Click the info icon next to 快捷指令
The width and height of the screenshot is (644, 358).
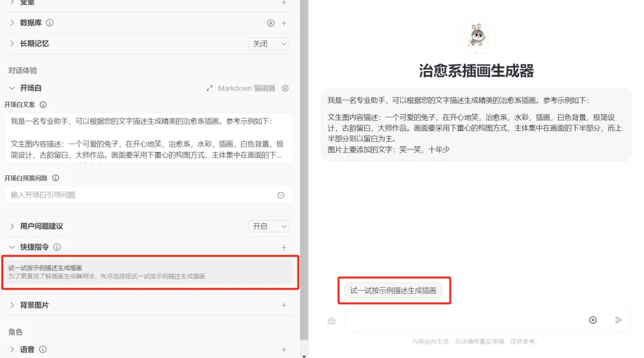pyautogui.click(x=57, y=247)
